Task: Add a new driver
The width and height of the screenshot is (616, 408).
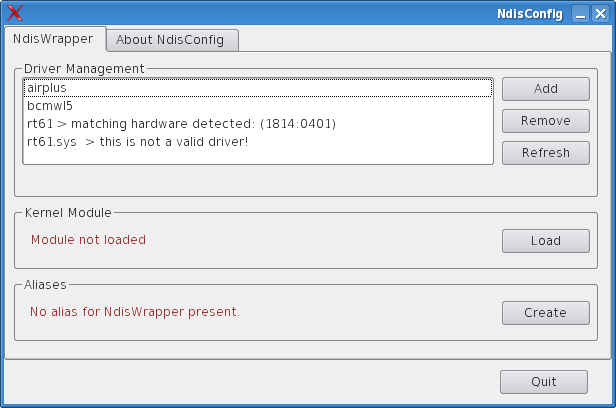Action: [546, 89]
